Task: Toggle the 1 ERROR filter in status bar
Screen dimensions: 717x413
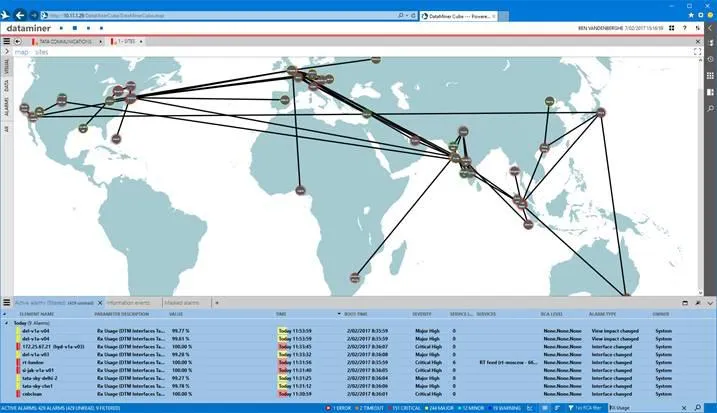Action: (338, 408)
